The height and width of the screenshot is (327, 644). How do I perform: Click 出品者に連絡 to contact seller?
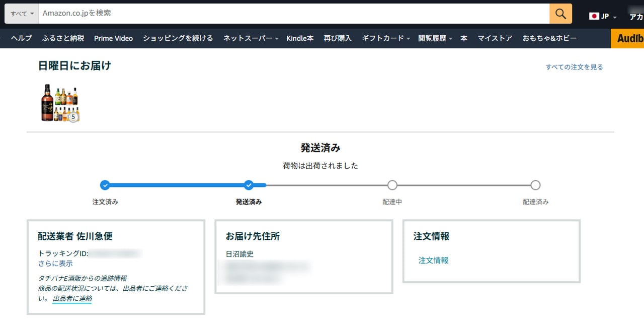72,299
